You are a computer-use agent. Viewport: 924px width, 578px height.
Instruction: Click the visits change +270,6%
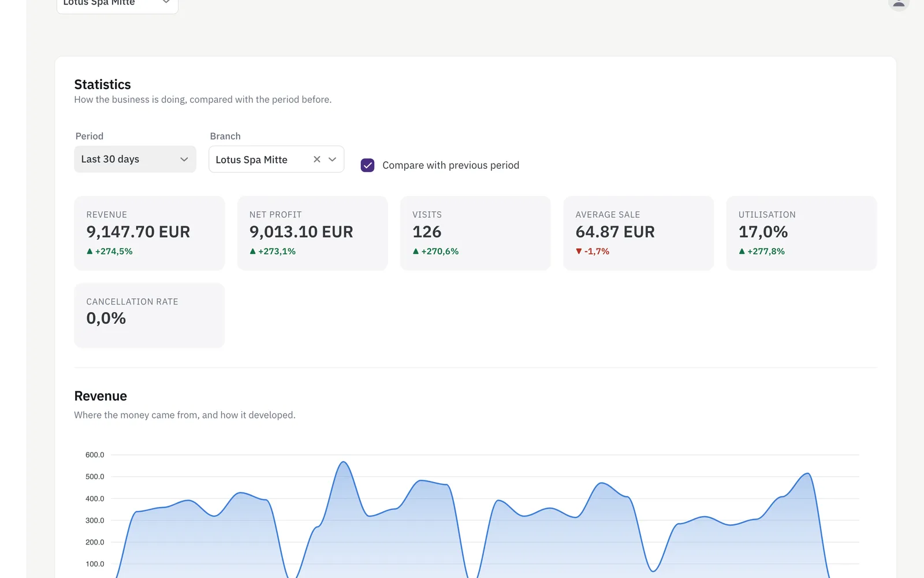pyautogui.click(x=440, y=251)
